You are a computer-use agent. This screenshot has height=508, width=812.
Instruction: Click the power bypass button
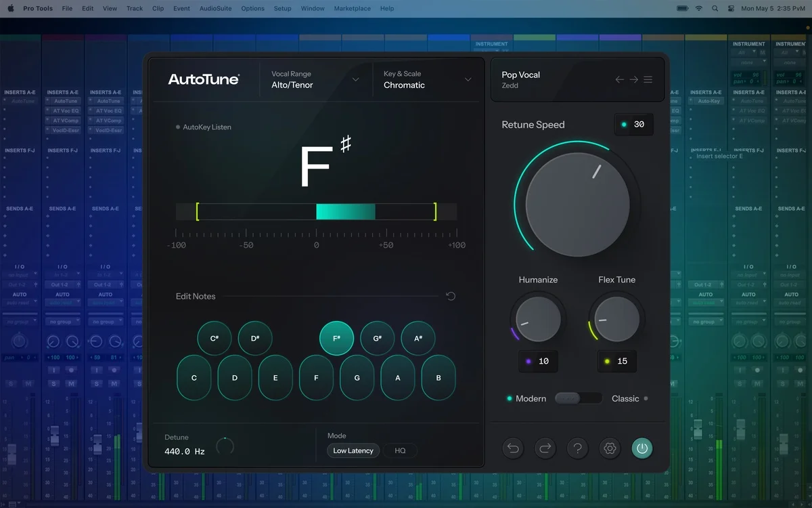[642, 448]
